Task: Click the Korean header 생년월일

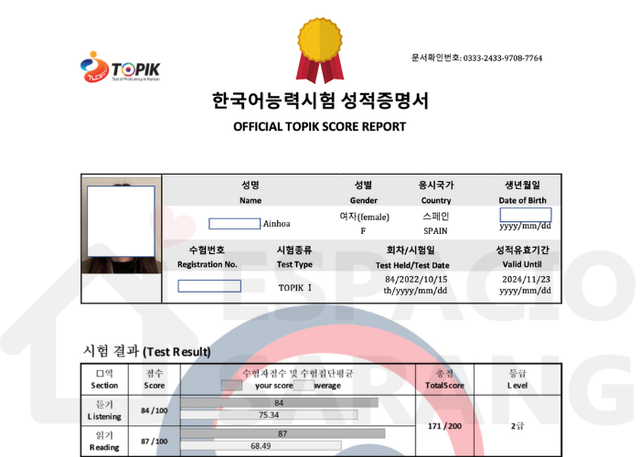Action: [522, 185]
